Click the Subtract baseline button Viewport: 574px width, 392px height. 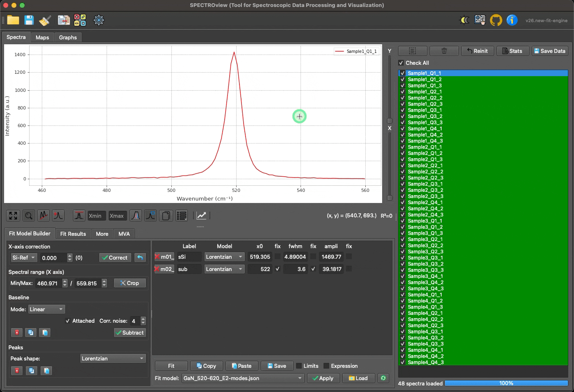click(x=130, y=333)
